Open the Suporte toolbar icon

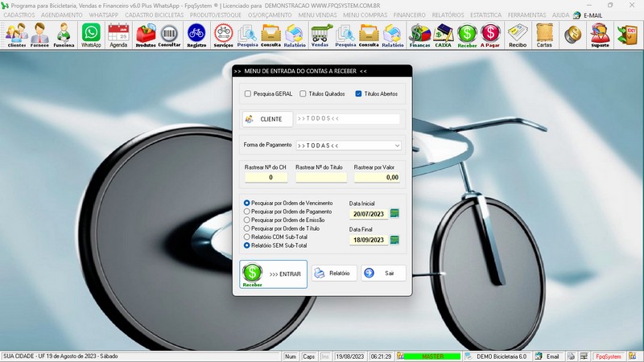[599, 35]
